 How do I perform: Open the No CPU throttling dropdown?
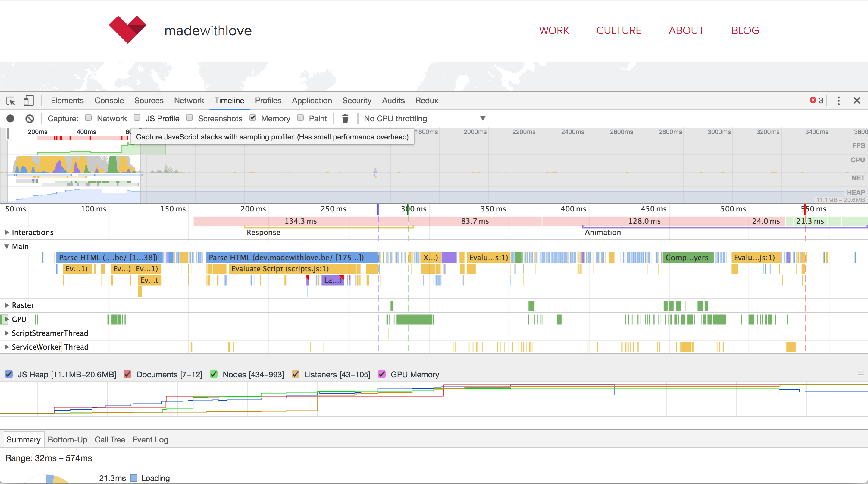point(425,119)
